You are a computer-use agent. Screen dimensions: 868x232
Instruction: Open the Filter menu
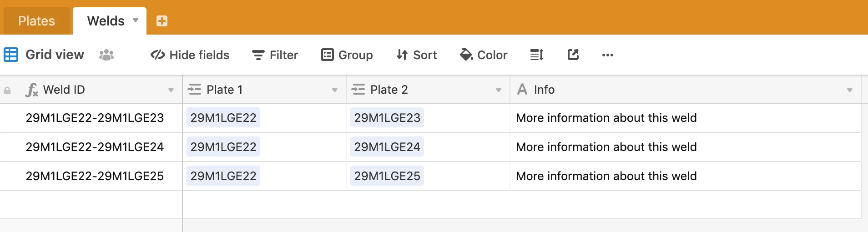(x=275, y=55)
